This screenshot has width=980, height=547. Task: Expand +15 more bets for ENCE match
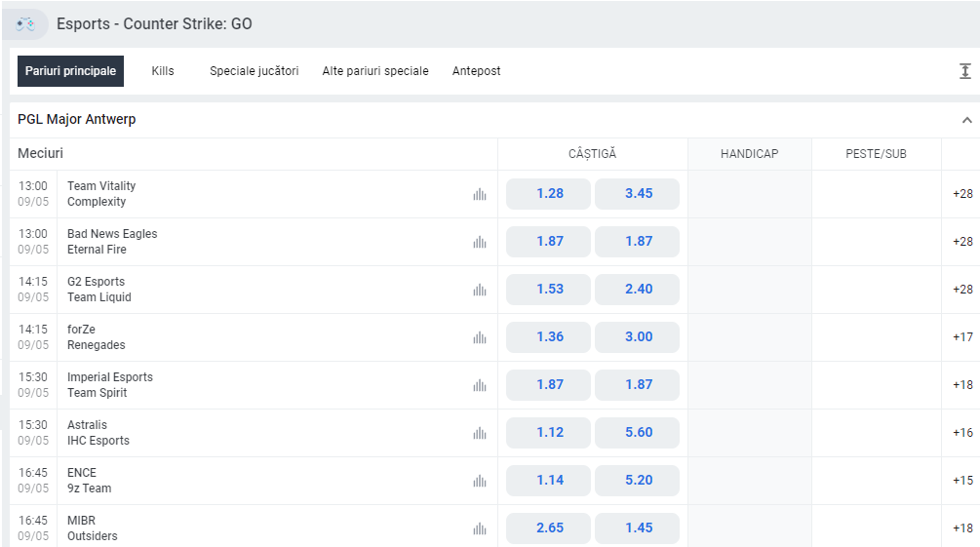point(962,481)
